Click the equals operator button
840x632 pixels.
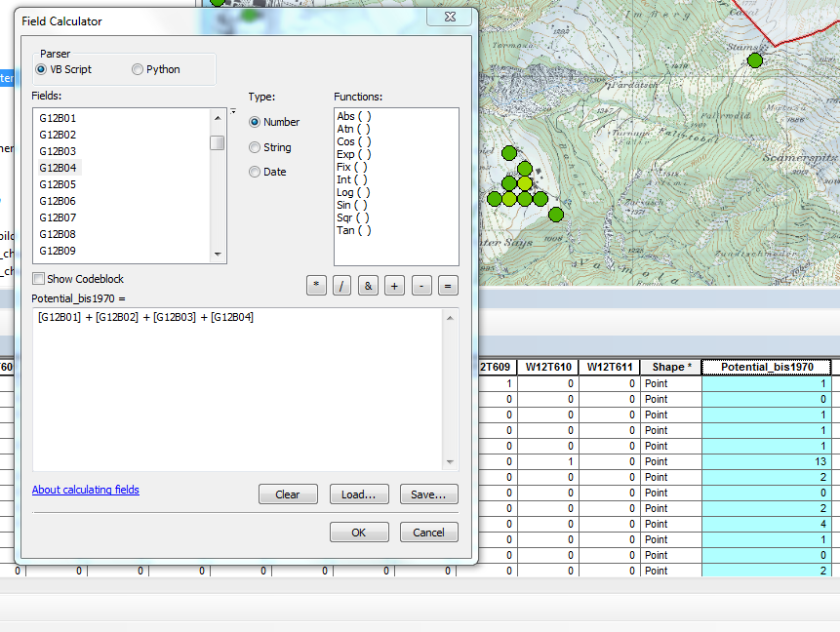click(x=448, y=286)
